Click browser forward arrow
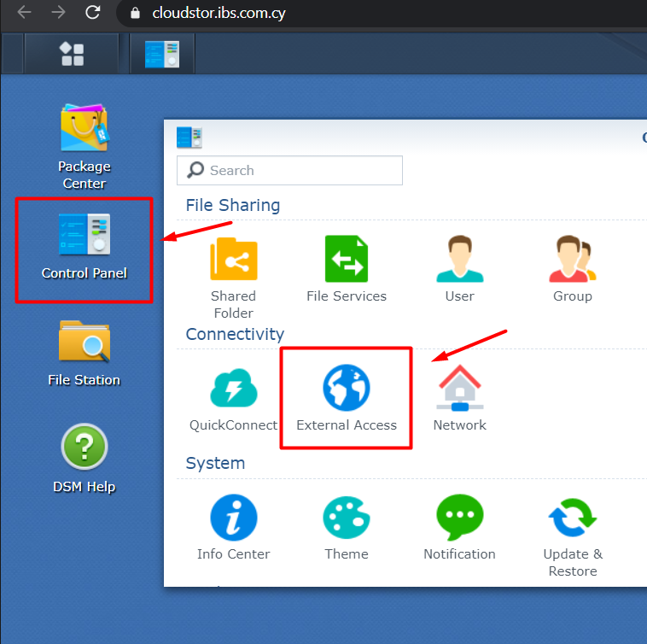Screen dimensions: 647x644 [58, 13]
